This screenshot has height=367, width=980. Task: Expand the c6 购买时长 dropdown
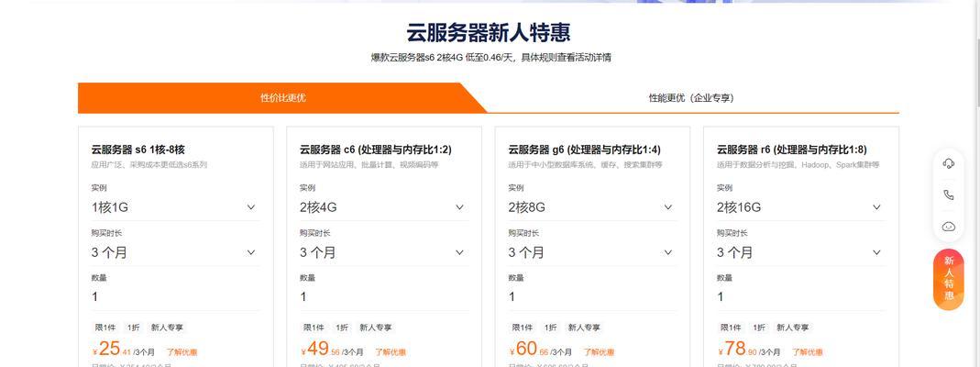pyautogui.click(x=383, y=252)
